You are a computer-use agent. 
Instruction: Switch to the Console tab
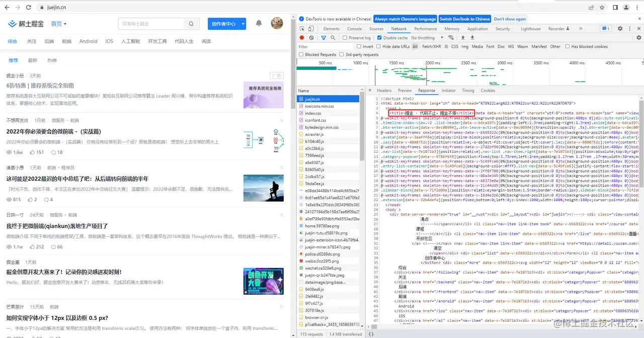click(354, 29)
